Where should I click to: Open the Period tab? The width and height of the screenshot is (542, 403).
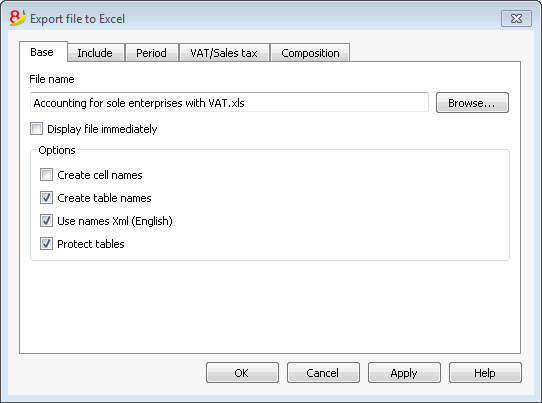click(x=151, y=53)
